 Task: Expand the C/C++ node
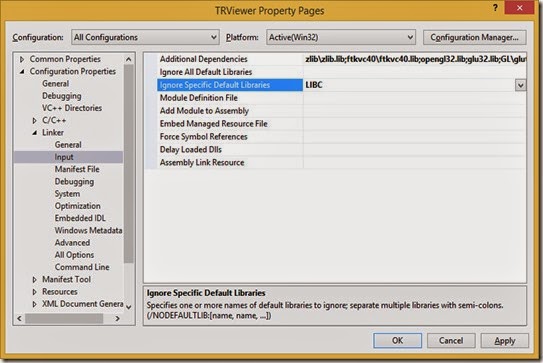34,121
